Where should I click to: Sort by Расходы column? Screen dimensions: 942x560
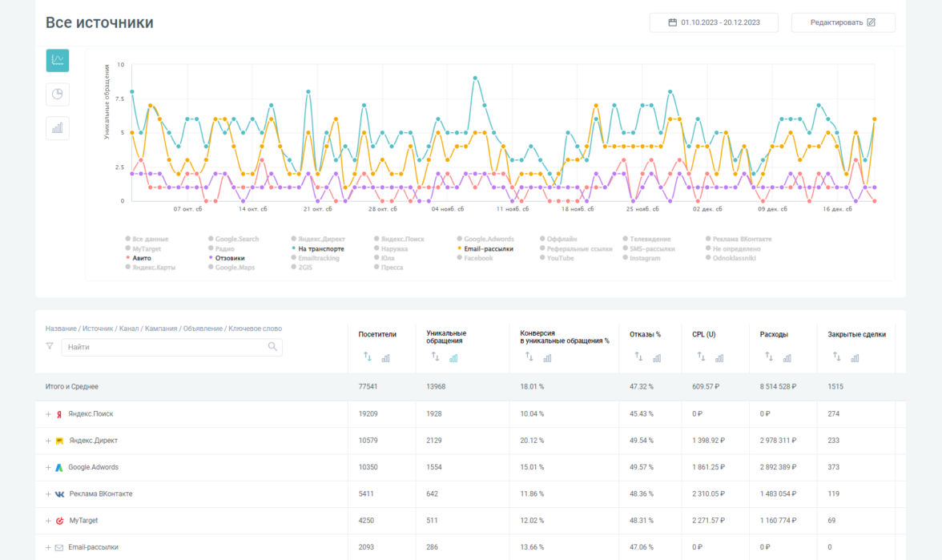click(769, 357)
